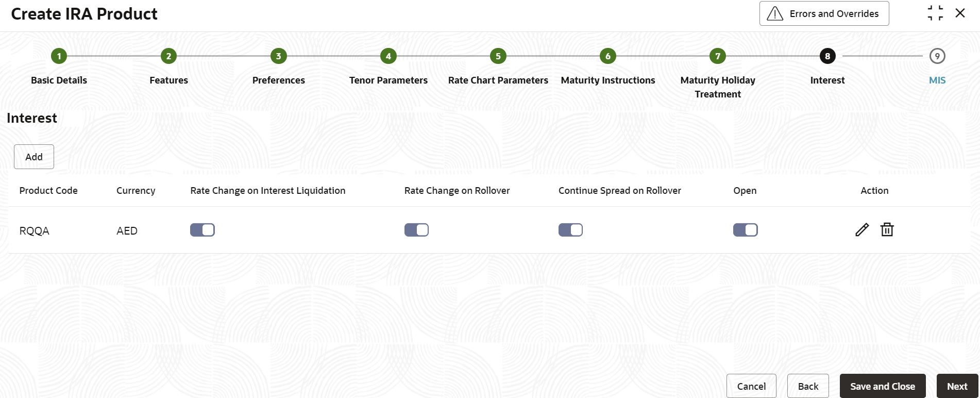
Task: Click the collapse window icon
Action: [935, 13]
